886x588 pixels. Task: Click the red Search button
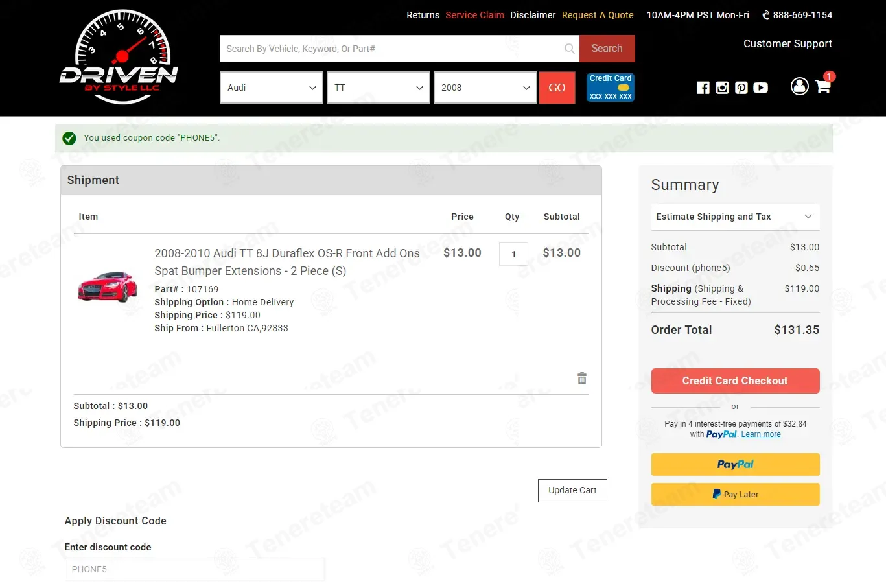607,49
